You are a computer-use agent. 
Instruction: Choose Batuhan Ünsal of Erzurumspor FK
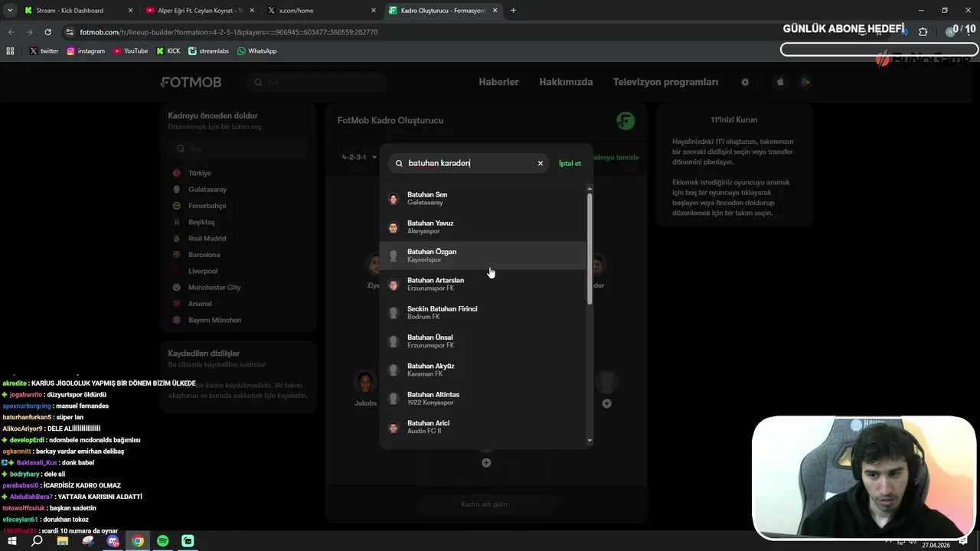point(483,341)
